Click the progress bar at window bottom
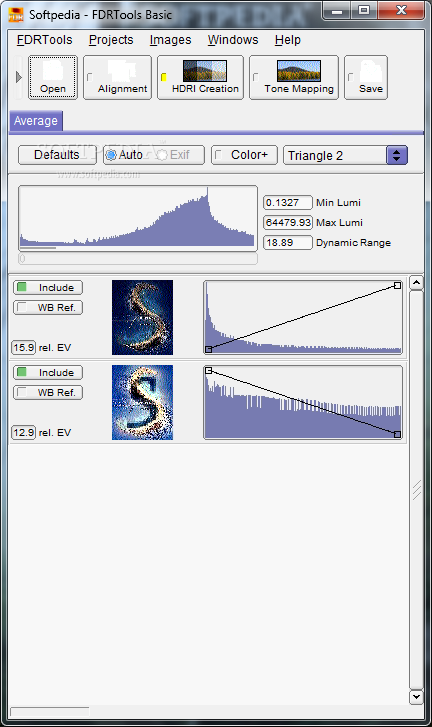Viewport: 432px width, 727px height. [x=50, y=712]
